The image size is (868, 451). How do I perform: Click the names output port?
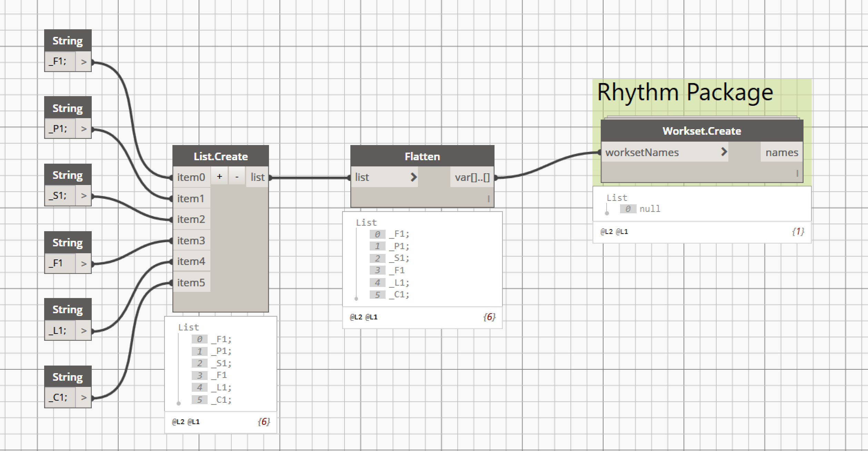click(781, 152)
